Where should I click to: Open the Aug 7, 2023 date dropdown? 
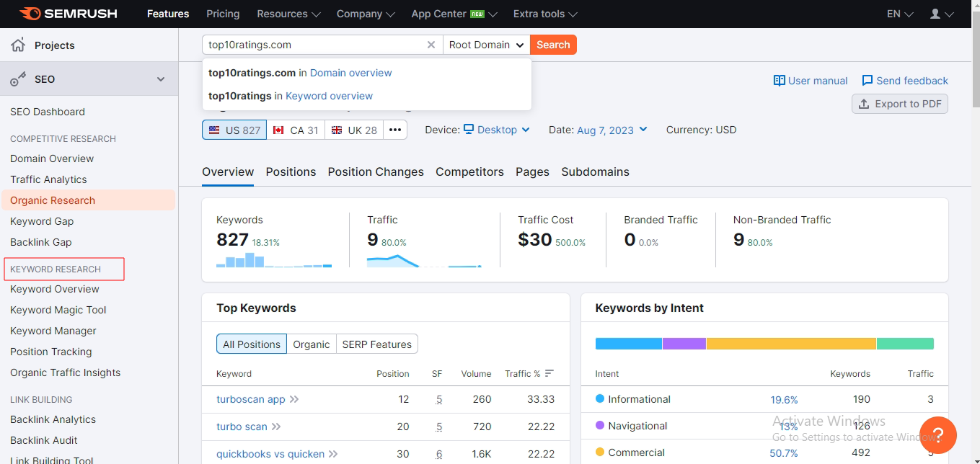click(612, 130)
